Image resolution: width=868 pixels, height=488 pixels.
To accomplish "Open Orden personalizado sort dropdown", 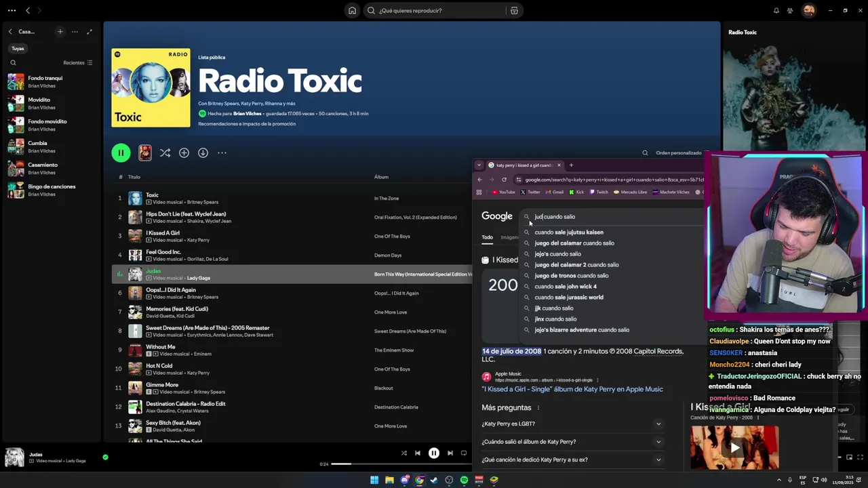I will (x=678, y=152).
